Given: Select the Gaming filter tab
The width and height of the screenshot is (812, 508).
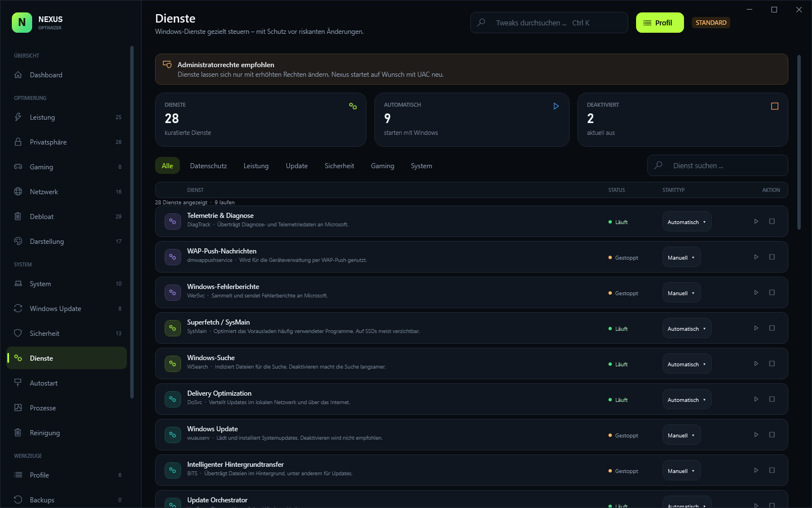Looking at the screenshot, I should pyautogui.click(x=382, y=166).
